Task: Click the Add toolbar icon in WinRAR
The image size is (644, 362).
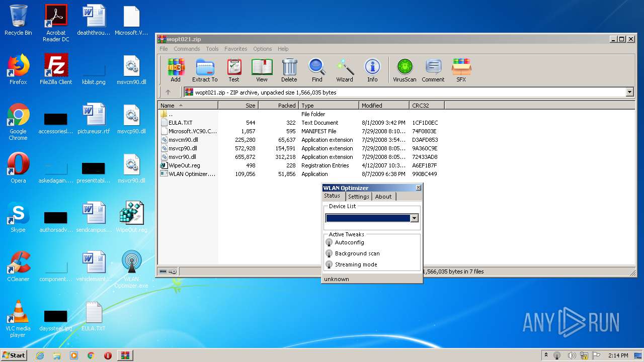Action: coord(176,70)
